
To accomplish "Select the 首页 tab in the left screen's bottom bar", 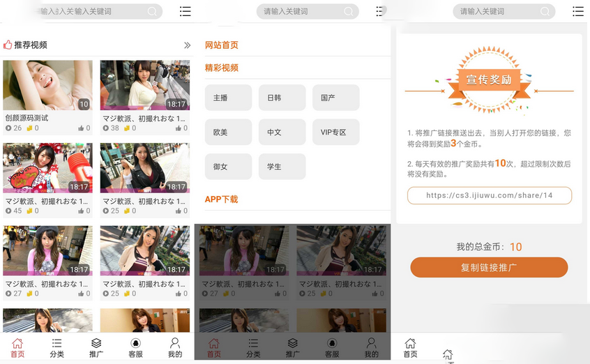I will pos(17,348).
